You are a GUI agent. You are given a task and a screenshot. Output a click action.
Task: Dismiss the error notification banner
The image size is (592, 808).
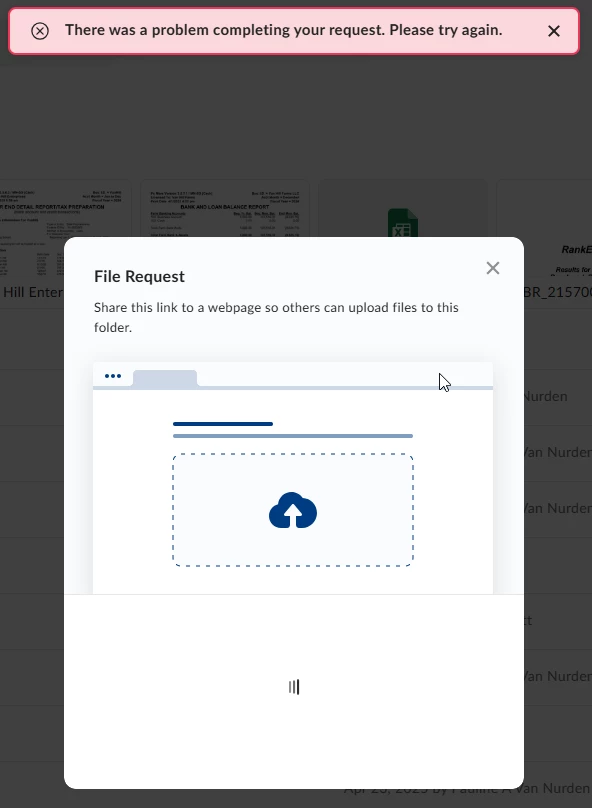pyautogui.click(x=554, y=31)
